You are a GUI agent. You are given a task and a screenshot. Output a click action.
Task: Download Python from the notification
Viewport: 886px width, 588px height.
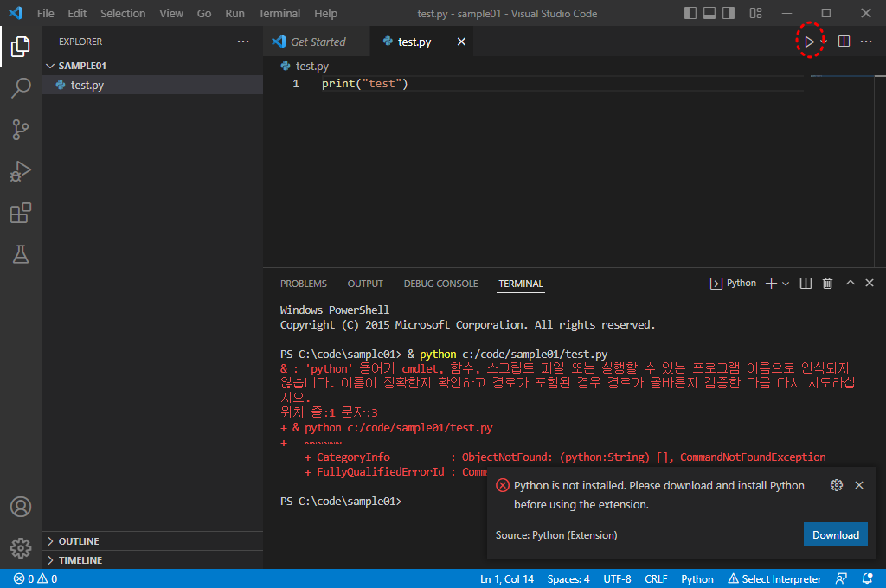coord(835,535)
